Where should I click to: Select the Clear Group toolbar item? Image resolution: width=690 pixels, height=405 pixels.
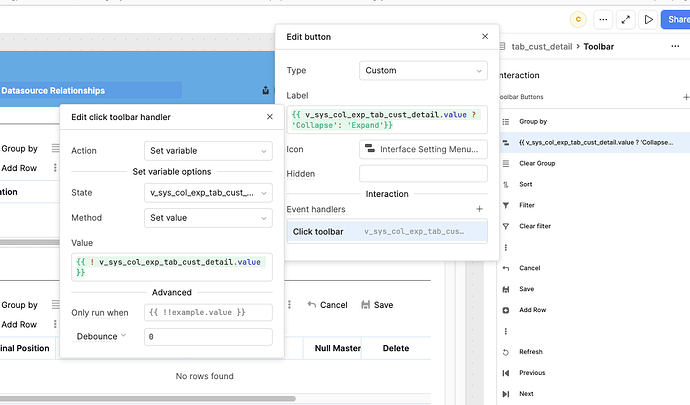click(594, 163)
